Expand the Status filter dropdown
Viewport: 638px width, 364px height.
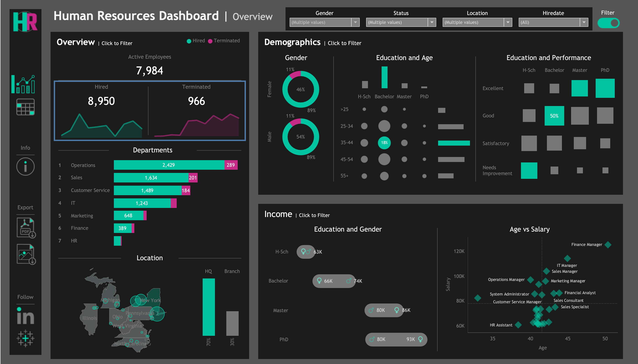click(432, 22)
